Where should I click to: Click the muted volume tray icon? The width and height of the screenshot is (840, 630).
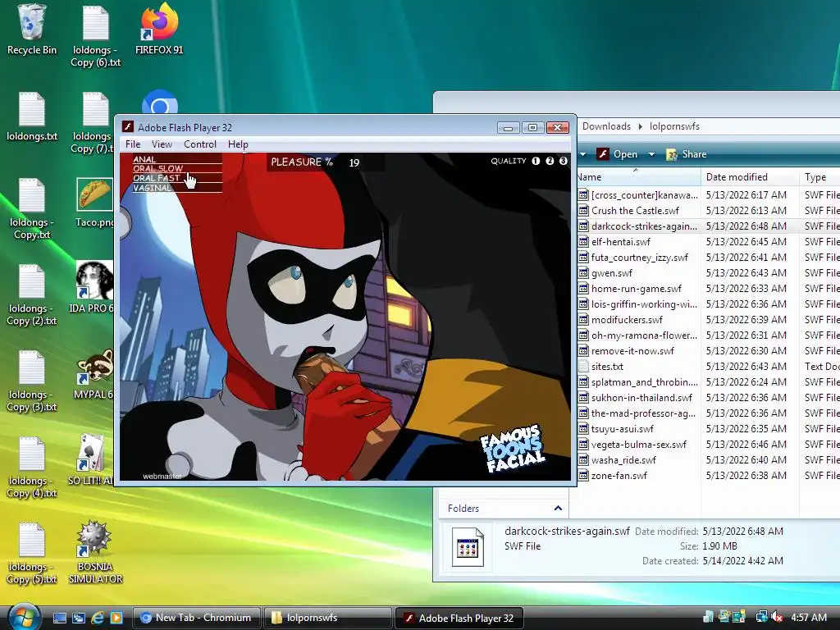coord(777,617)
